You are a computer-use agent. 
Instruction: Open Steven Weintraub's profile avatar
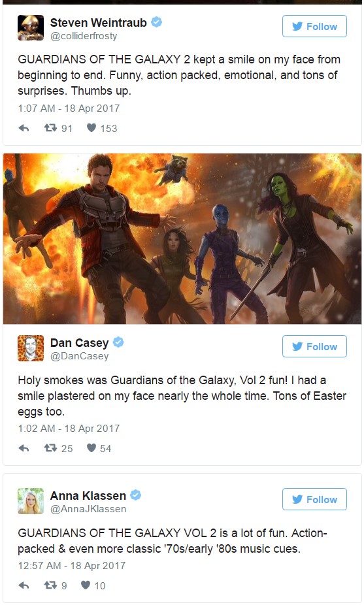[x=31, y=28]
